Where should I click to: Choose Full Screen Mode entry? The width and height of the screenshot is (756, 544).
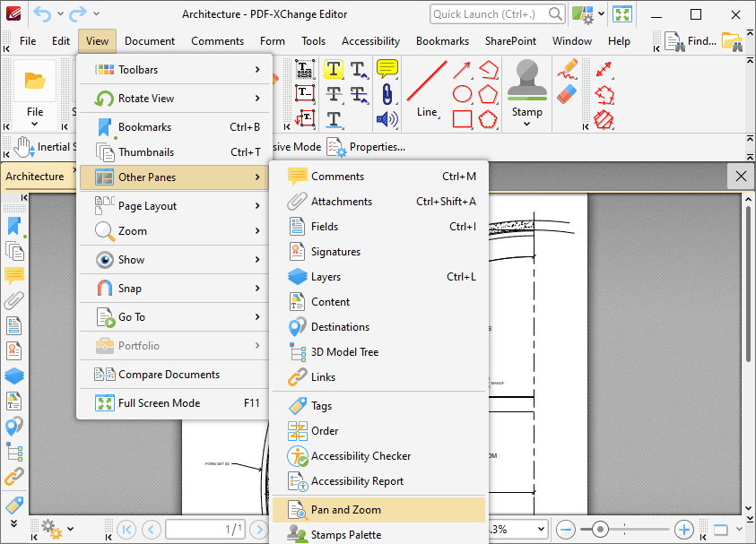(x=174, y=403)
